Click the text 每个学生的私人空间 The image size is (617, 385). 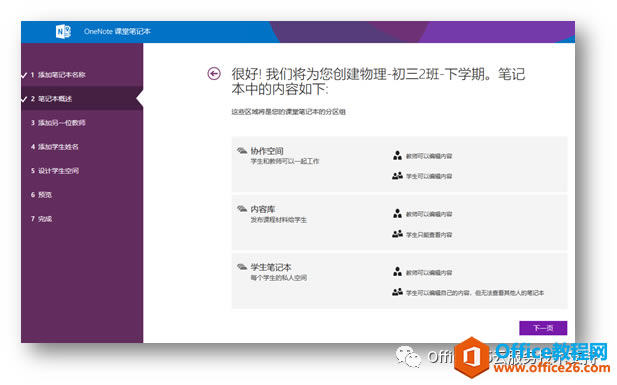pyautogui.click(x=279, y=278)
